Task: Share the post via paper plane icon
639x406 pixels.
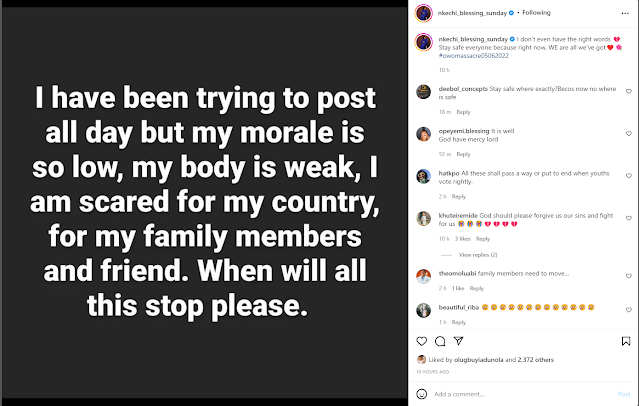Action: tap(459, 342)
